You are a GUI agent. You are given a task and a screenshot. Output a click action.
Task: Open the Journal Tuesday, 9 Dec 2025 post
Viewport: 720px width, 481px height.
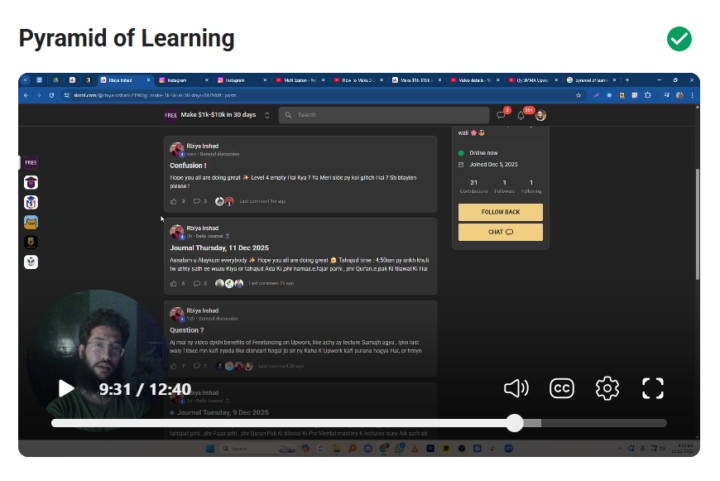[222, 413]
